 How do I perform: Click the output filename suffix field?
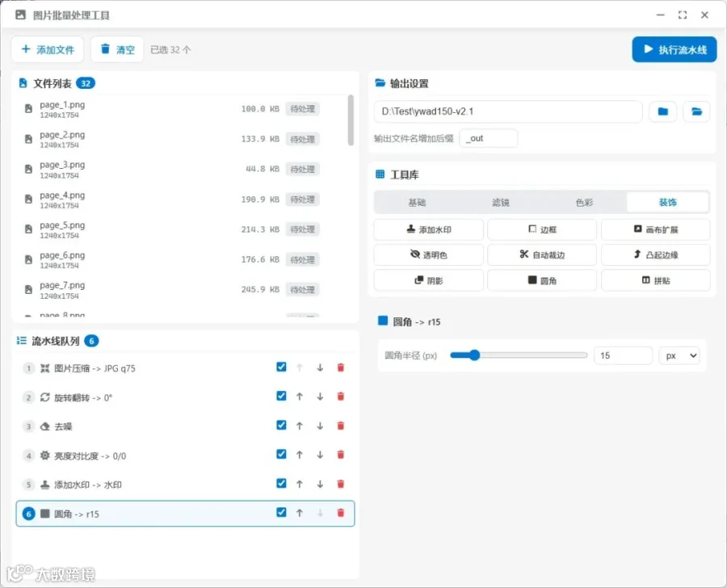click(488, 138)
